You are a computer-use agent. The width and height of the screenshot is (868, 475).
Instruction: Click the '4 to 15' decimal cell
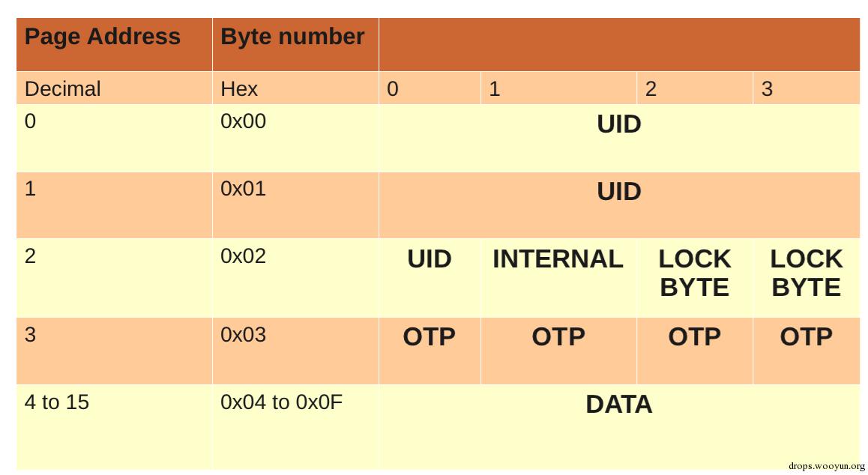click(57, 402)
